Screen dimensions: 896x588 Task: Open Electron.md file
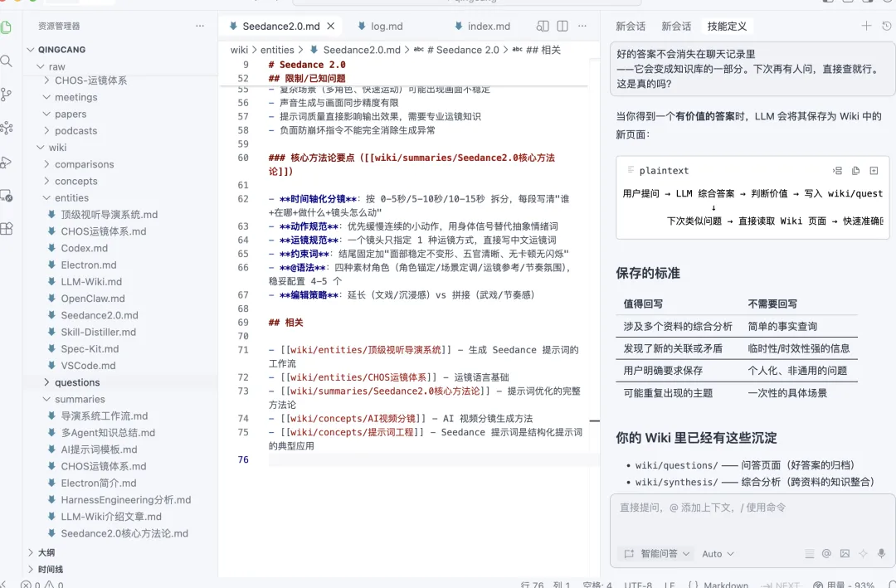coord(89,265)
